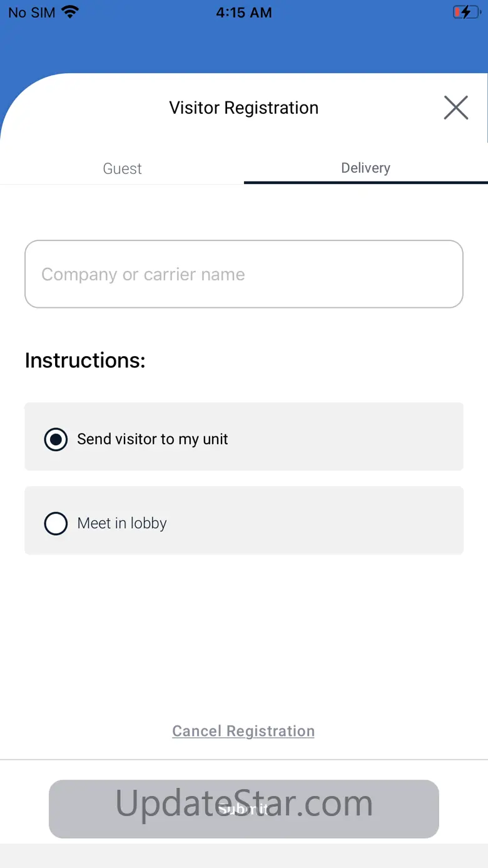The height and width of the screenshot is (868, 488).
Task: Select the Delivery tab
Action: click(x=365, y=168)
